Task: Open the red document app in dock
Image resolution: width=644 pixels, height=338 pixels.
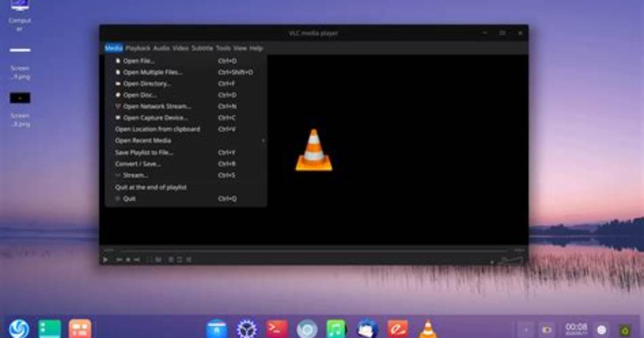Action: tap(397, 329)
